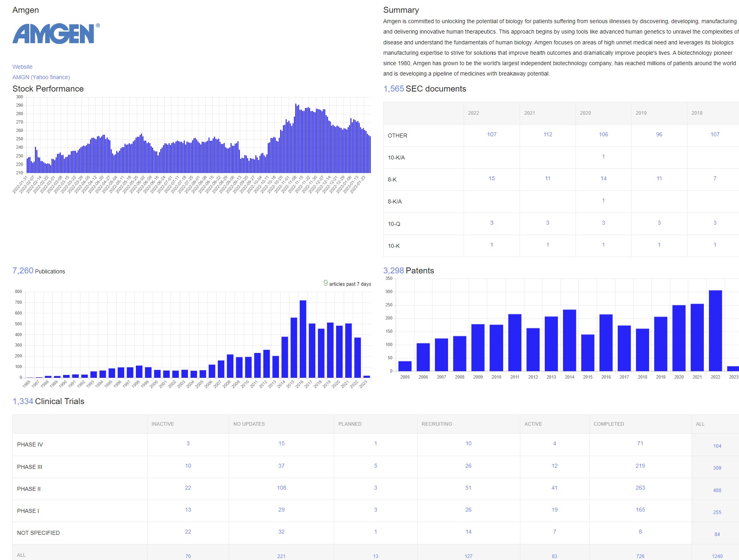739x560 pixels.
Task: Open the 1,334 Clinical Trials count link
Action: [x=23, y=401]
